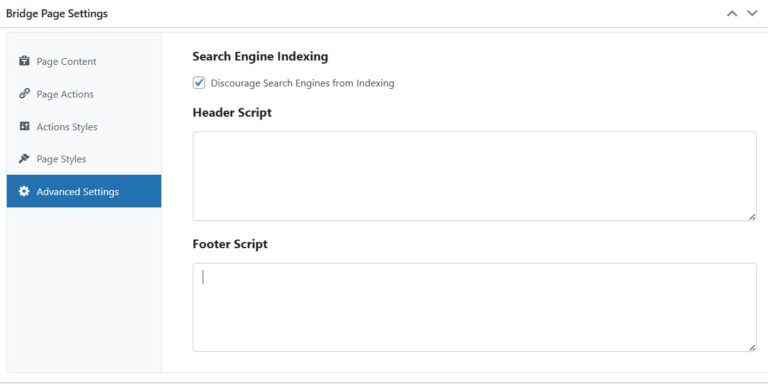Click the Actions Styles layout icon
This screenshot has width=768, height=384.
[x=24, y=126]
